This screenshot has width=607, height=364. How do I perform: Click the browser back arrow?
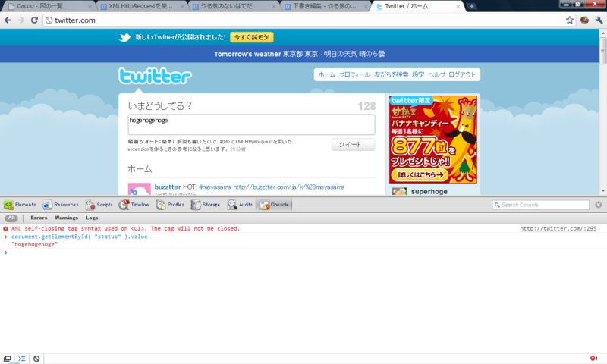(8, 20)
